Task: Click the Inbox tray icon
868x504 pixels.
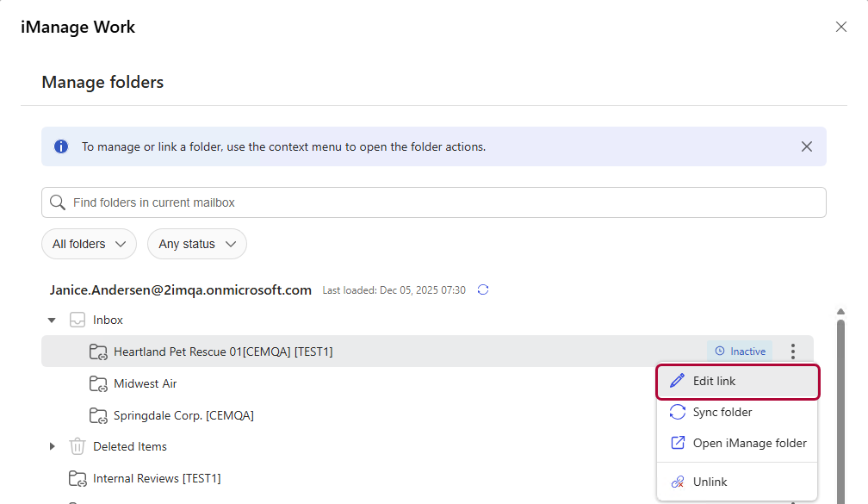Action: (77, 320)
